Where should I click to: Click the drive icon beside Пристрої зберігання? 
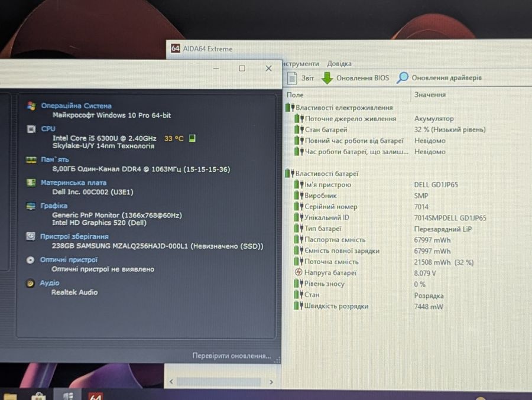(x=31, y=236)
